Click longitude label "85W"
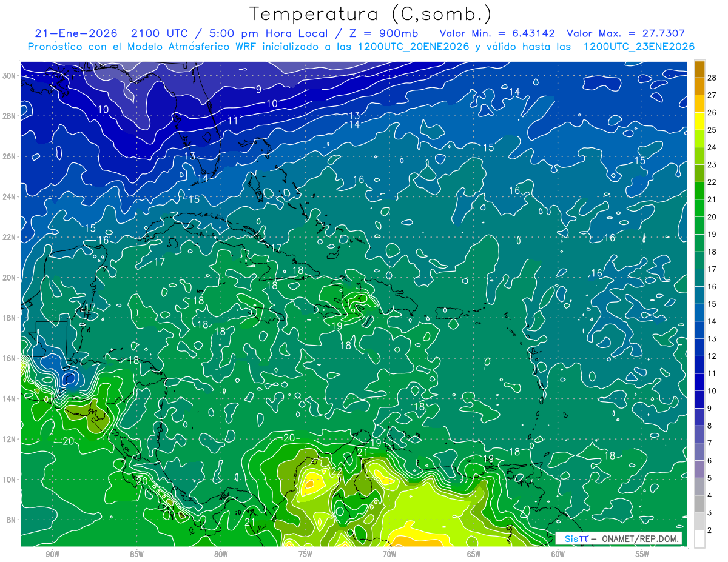The height and width of the screenshot is (562, 728). click(136, 554)
